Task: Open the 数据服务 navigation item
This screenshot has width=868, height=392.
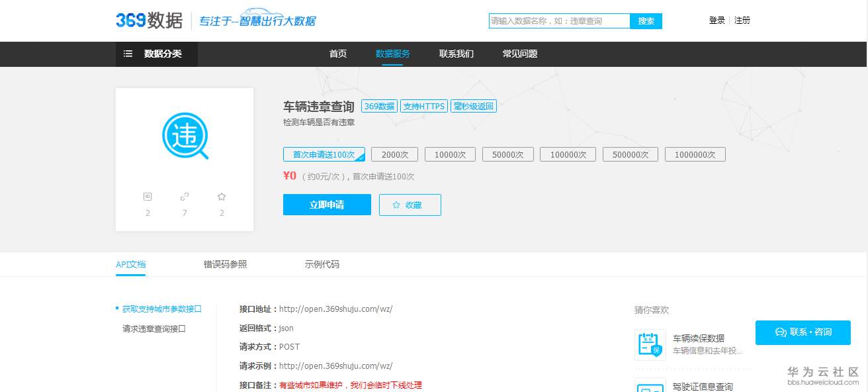Action: [393, 54]
